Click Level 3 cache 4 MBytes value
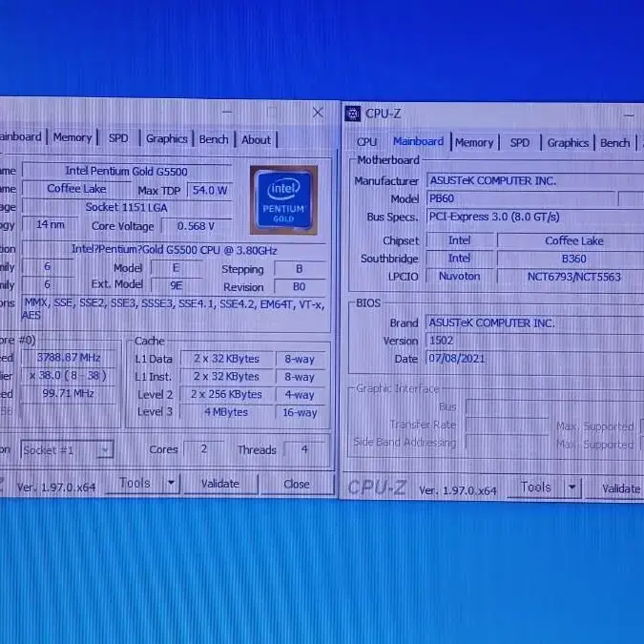This screenshot has height=644, width=644. 226,412
